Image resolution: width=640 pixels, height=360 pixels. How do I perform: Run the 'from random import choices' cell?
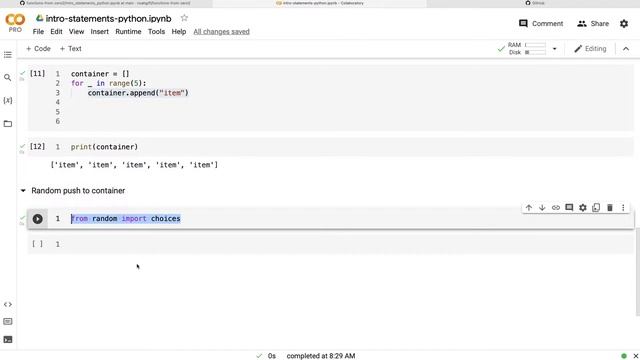[x=38, y=219]
